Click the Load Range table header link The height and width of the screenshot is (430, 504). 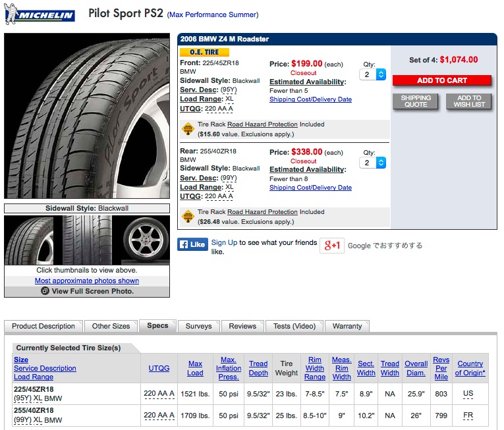click(34, 377)
